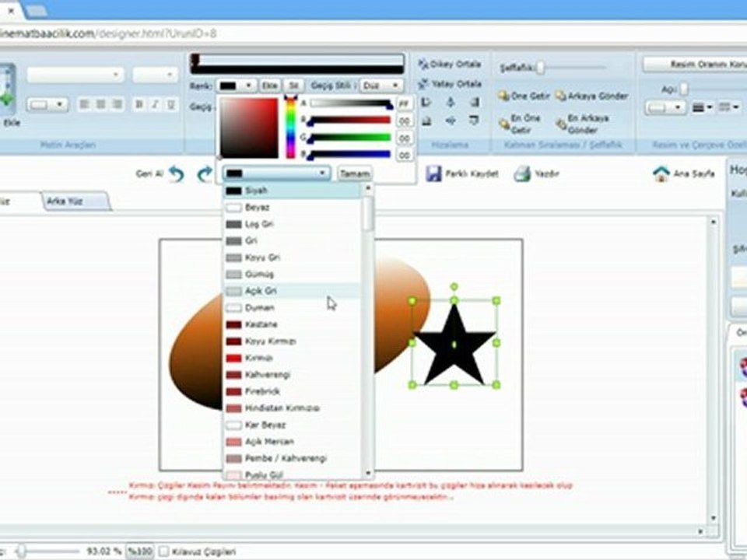Click the align left edges icon in Hizalama

[x=426, y=102]
